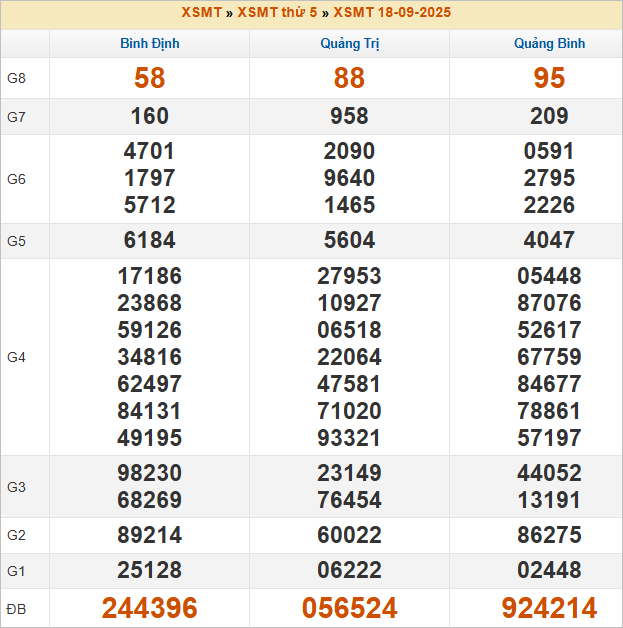This screenshot has height=628, width=623.
Task: Select G3 number 98230
Action: [150, 473]
